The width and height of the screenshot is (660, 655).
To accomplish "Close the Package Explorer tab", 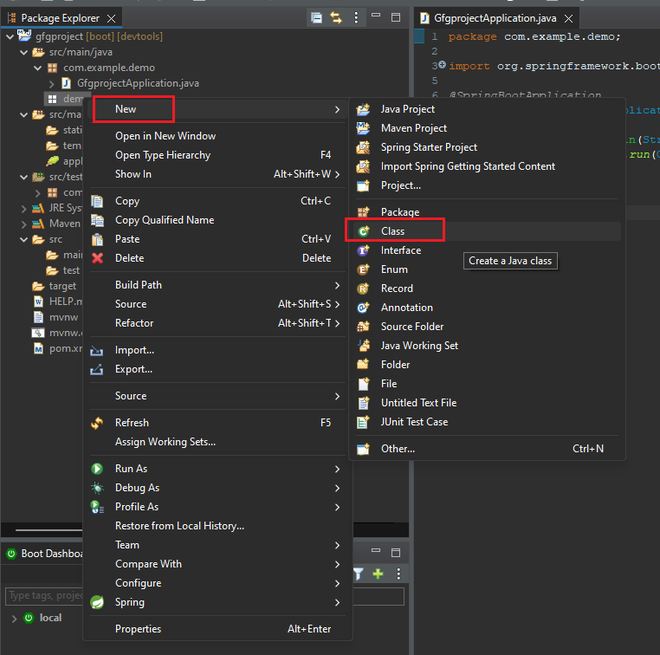I will (x=111, y=19).
